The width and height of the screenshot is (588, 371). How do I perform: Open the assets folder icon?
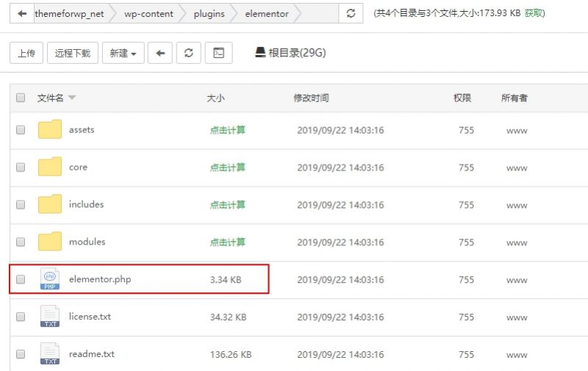[50, 130]
